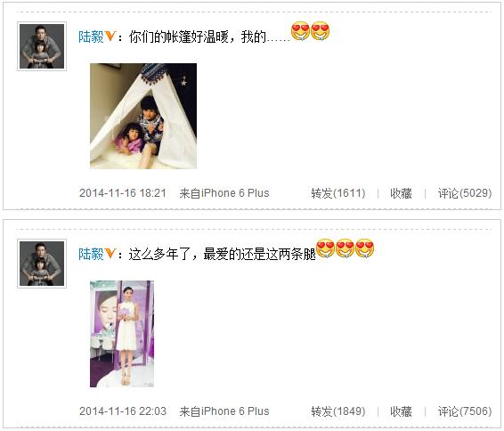Viewport: 504px width, 431px height.
Task: Click last heart-eyes emoji in second post
Action: (365, 248)
